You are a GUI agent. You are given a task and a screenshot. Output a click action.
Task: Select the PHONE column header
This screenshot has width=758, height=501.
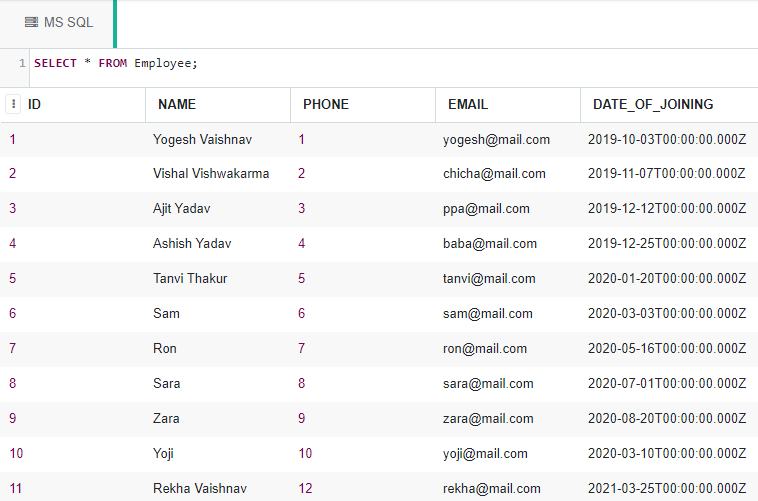tap(326, 104)
